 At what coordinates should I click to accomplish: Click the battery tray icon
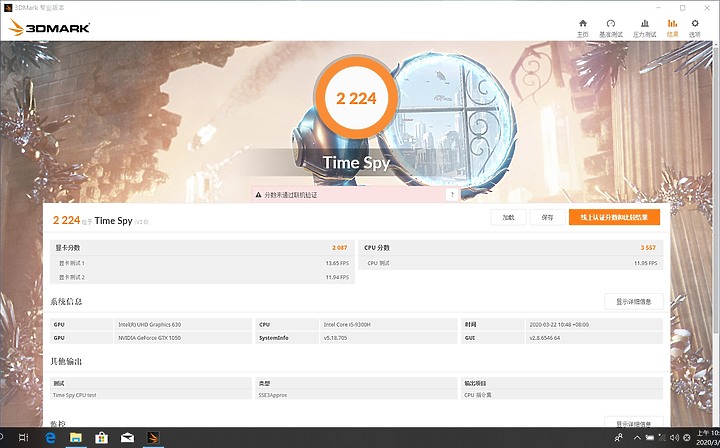pyautogui.click(x=649, y=438)
